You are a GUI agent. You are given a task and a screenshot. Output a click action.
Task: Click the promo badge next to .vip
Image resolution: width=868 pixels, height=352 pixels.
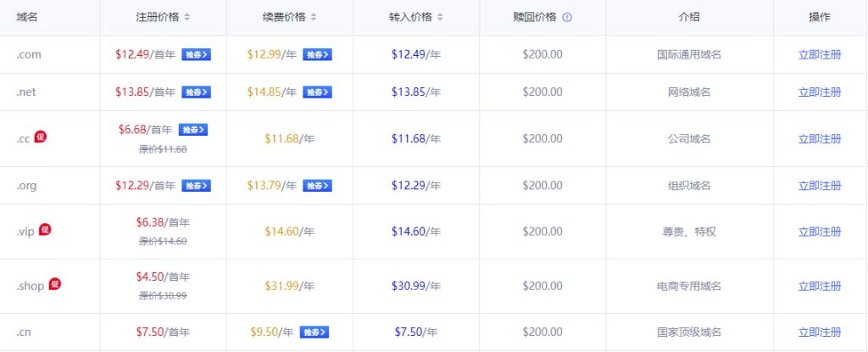pyautogui.click(x=45, y=229)
